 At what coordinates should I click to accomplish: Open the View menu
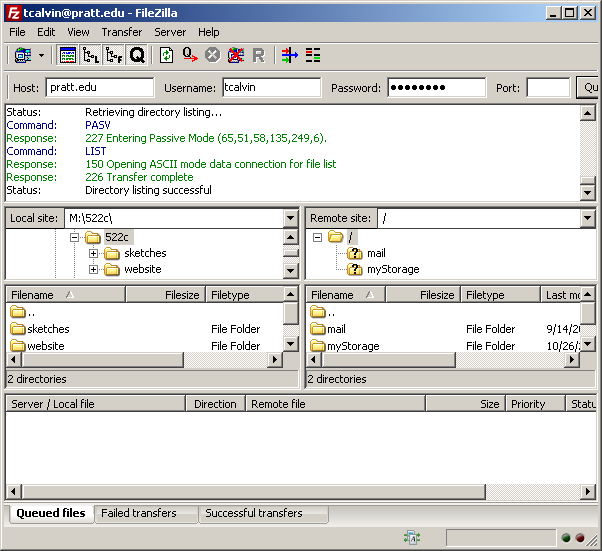click(78, 32)
